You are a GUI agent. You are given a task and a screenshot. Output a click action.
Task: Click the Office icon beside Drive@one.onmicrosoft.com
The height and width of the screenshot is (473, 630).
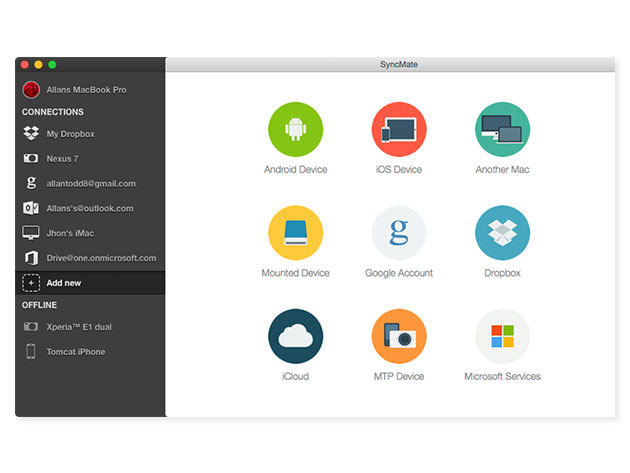31,258
